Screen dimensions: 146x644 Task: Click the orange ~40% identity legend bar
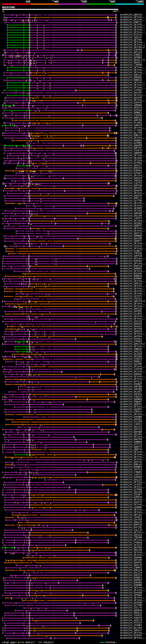click(x=45, y=4)
